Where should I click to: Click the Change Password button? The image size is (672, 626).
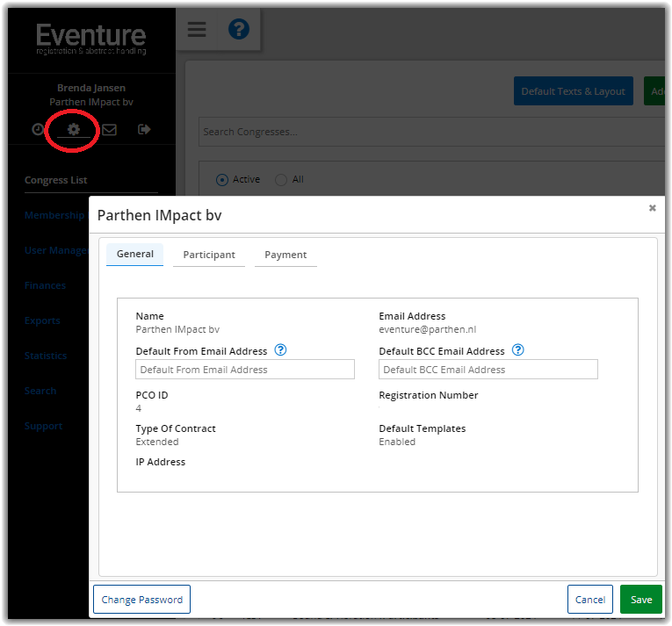[141, 600]
